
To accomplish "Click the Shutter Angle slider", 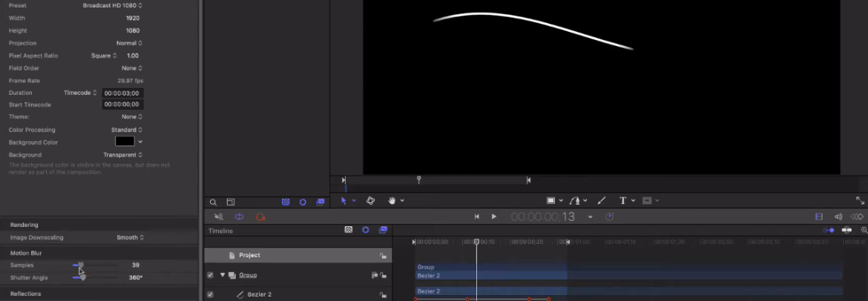I will tap(95, 278).
